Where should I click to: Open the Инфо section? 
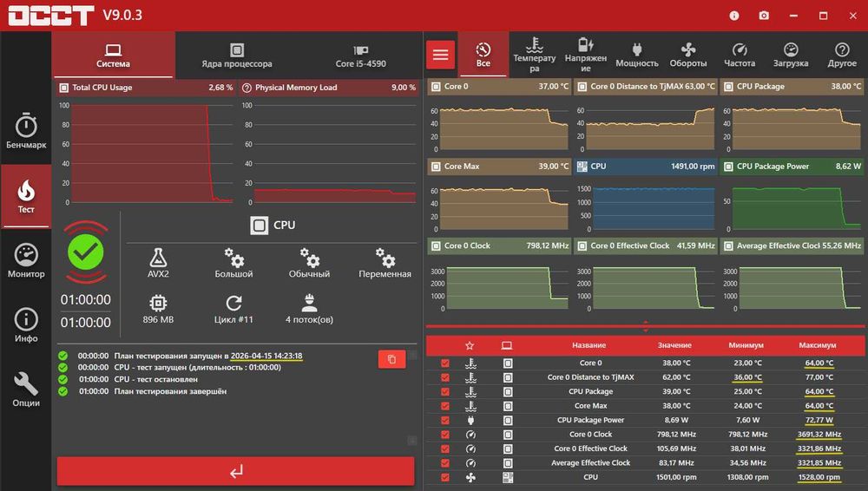tap(26, 325)
